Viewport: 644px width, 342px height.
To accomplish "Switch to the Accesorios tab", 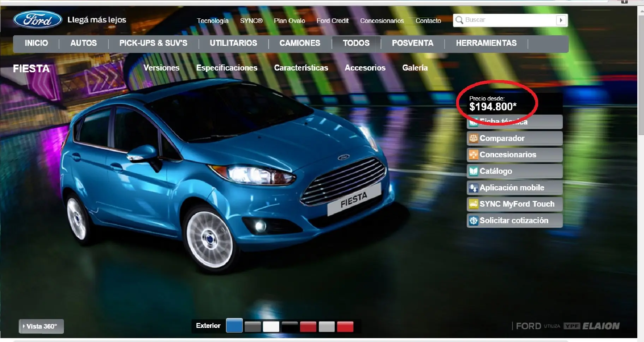I will [365, 68].
